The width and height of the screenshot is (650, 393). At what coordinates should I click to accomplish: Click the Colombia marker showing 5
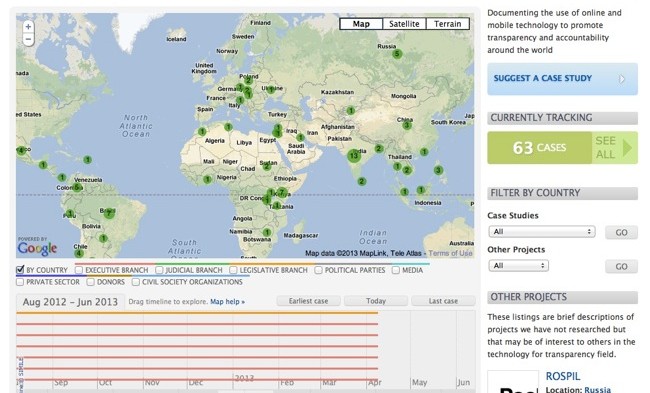tap(77, 187)
